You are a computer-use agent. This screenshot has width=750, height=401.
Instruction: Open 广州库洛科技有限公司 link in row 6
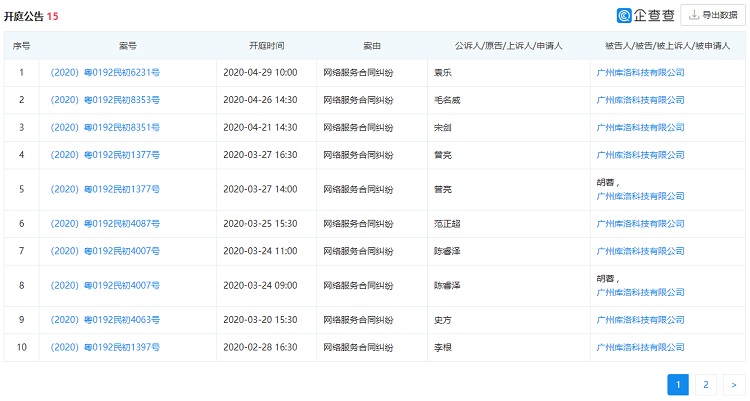[640, 224]
